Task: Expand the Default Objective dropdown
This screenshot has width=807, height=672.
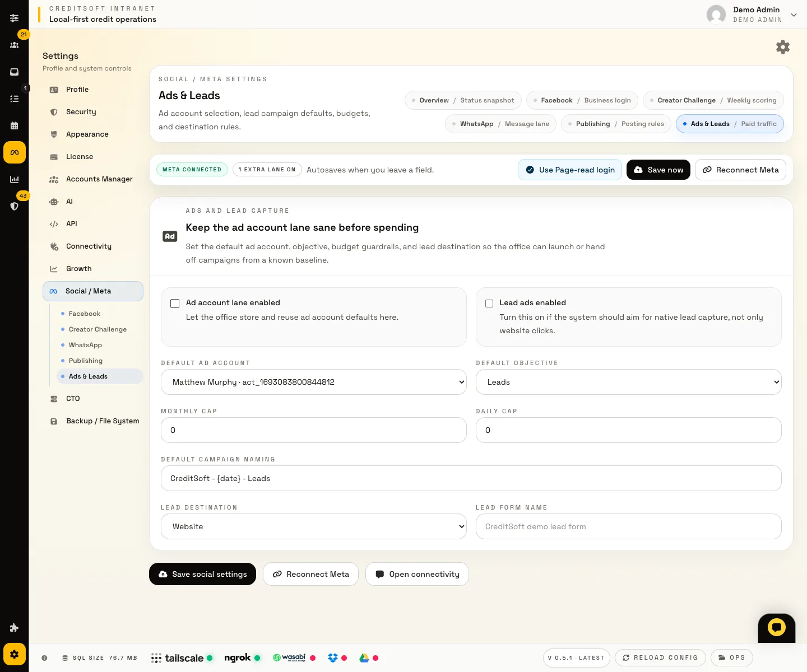Action: [x=628, y=382]
